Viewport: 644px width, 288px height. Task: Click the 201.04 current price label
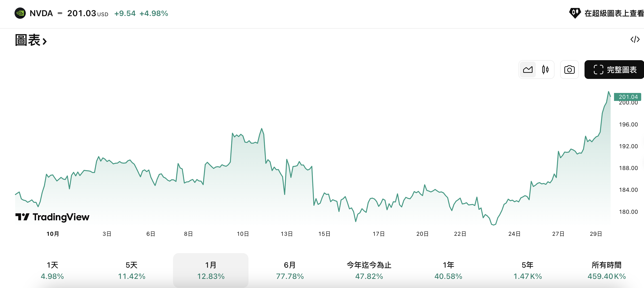pyautogui.click(x=627, y=97)
